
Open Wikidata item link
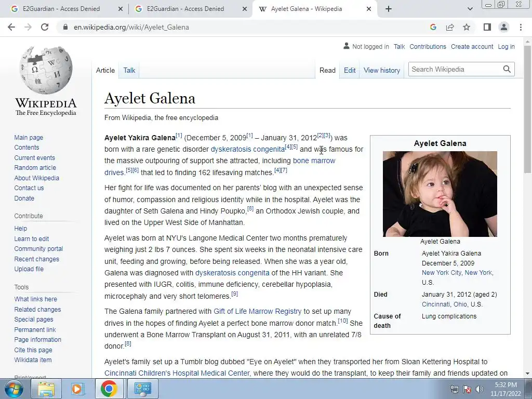(33, 360)
